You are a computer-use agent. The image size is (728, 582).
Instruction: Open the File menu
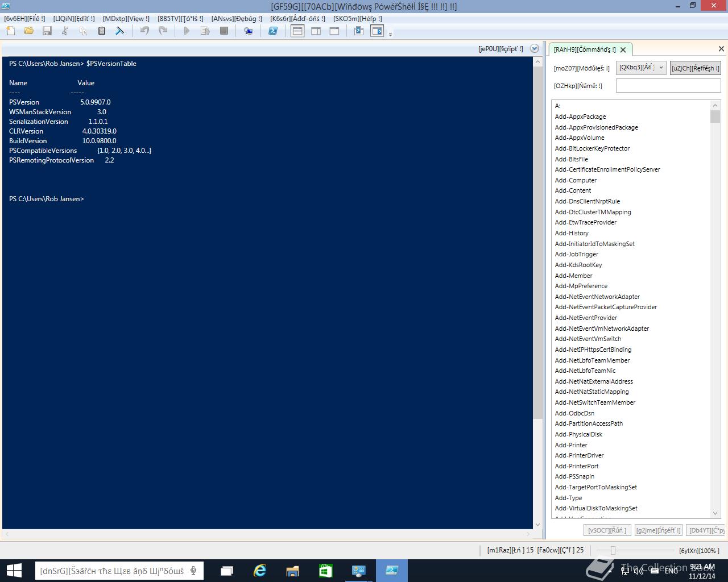pos(24,19)
